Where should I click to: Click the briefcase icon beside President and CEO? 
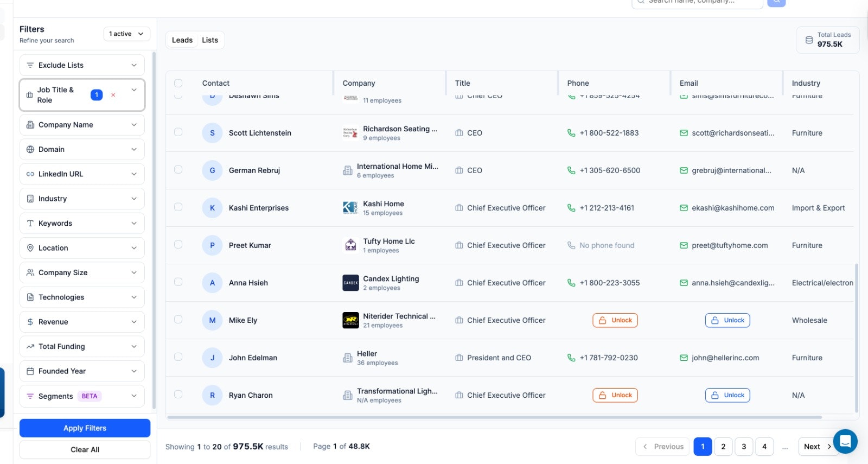click(459, 358)
